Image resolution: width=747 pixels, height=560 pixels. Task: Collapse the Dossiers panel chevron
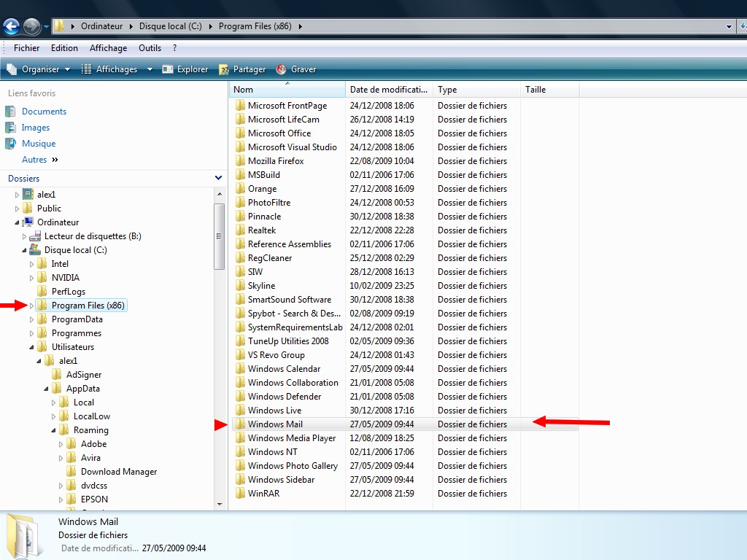(x=218, y=178)
